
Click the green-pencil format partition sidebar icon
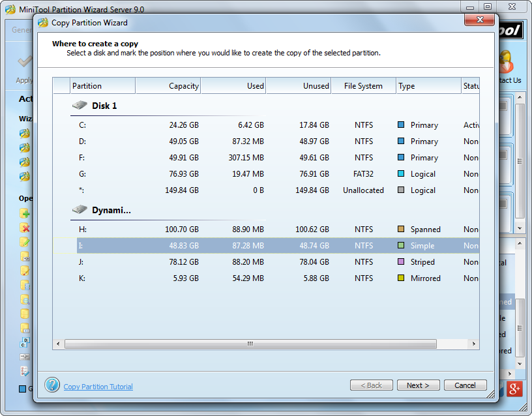(25, 242)
